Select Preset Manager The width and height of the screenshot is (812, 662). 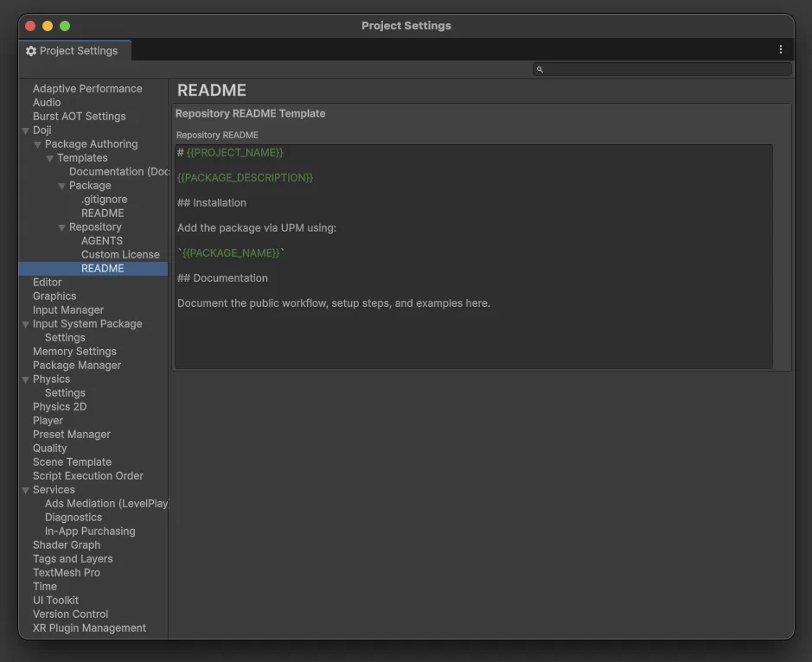pyautogui.click(x=72, y=434)
